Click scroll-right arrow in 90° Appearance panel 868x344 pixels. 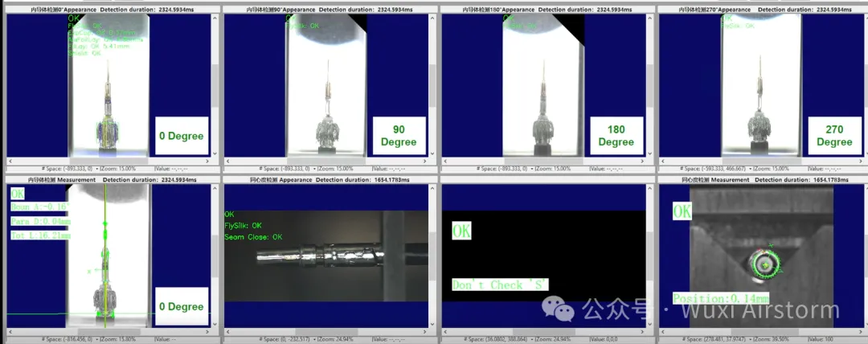pyautogui.click(x=424, y=161)
